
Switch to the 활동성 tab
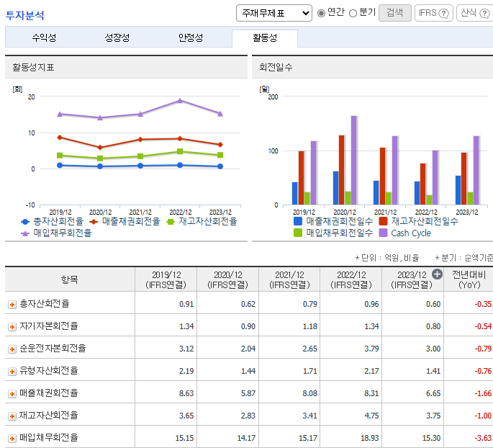tap(265, 38)
